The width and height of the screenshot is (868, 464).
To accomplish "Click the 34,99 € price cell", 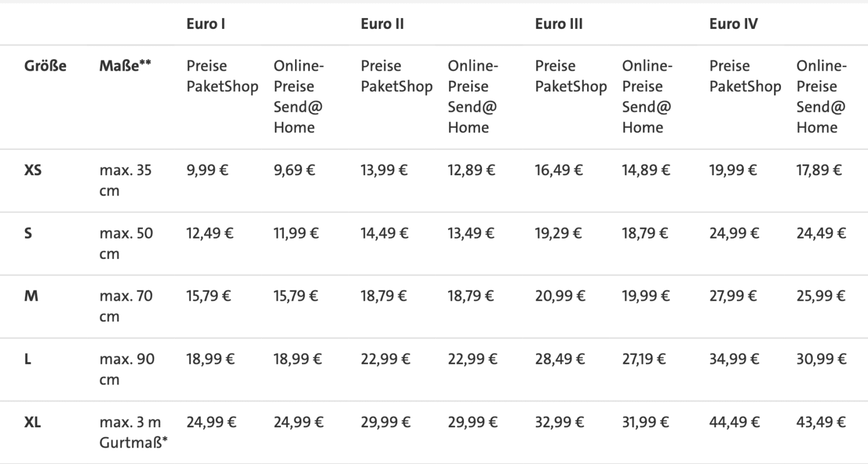I will coord(734,359).
